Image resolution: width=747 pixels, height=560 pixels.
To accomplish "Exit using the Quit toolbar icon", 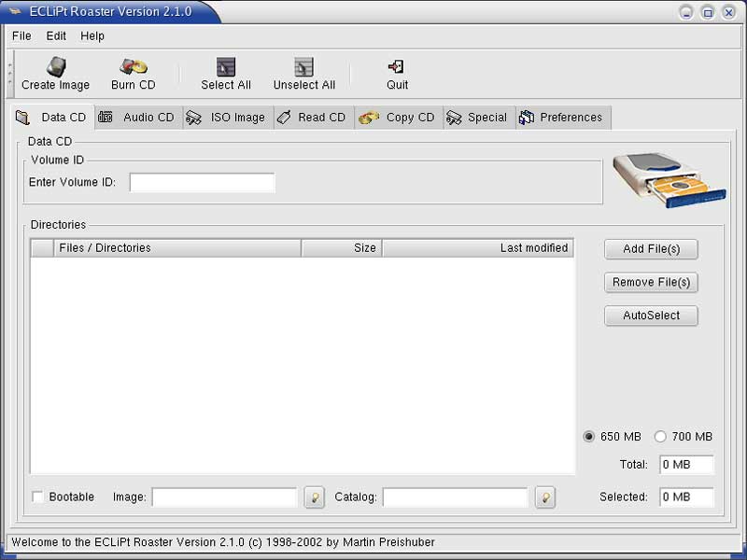I will tap(397, 67).
